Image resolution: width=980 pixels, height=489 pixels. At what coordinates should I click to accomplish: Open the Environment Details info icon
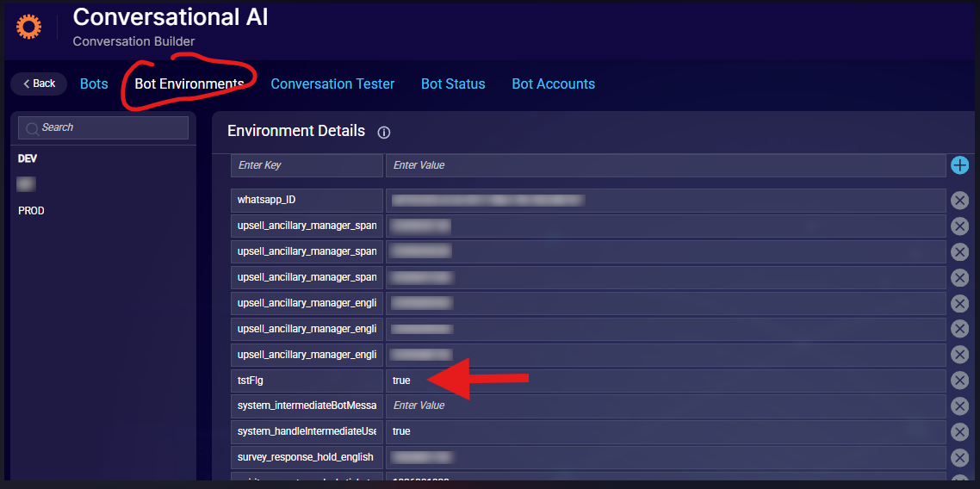tap(384, 133)
